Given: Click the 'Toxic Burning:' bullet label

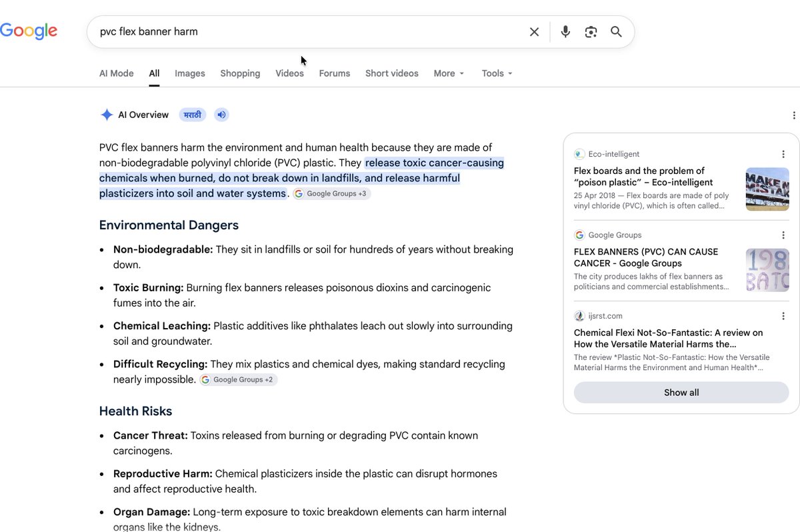Looking at the screenshot, I should (149, 288).
